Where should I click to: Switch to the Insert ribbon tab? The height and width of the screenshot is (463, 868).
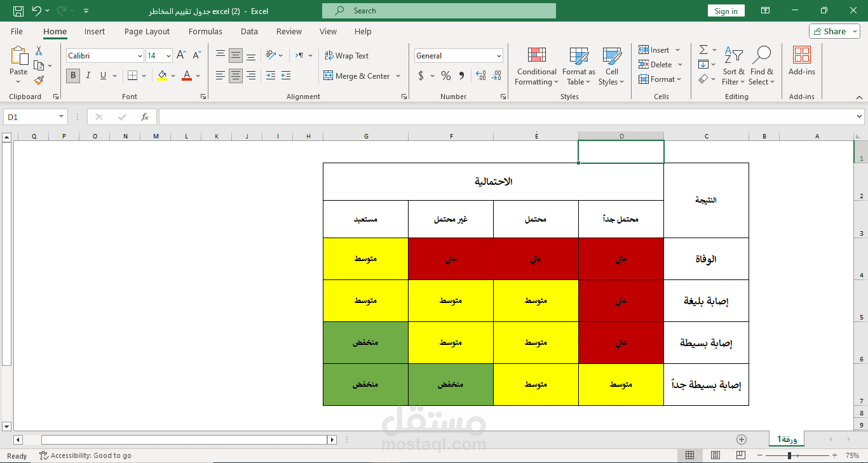pos(95,31)
